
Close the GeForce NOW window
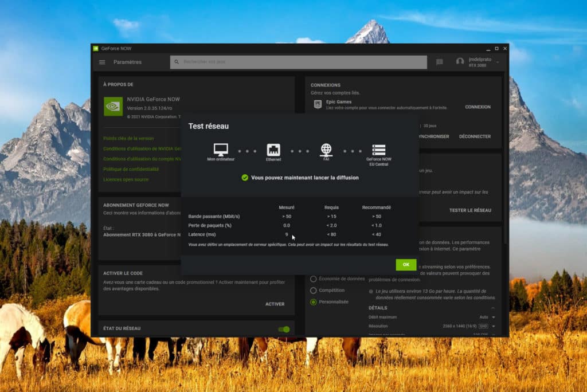505,49
